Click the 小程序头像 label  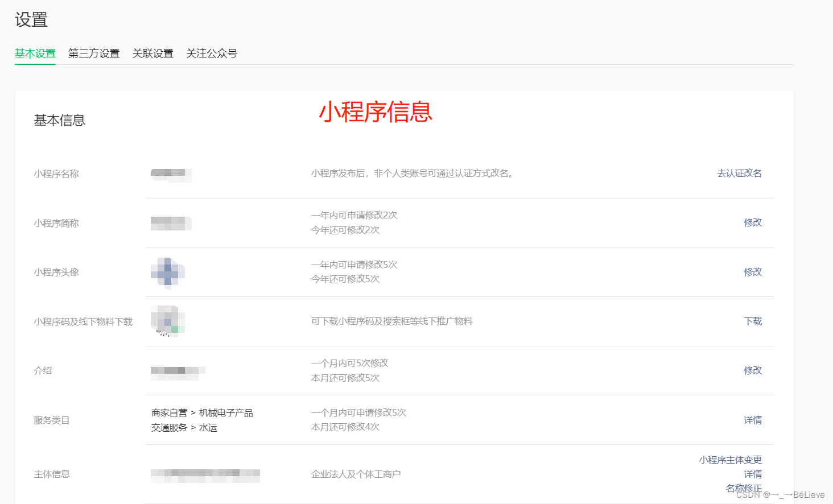tap(56, 272)
